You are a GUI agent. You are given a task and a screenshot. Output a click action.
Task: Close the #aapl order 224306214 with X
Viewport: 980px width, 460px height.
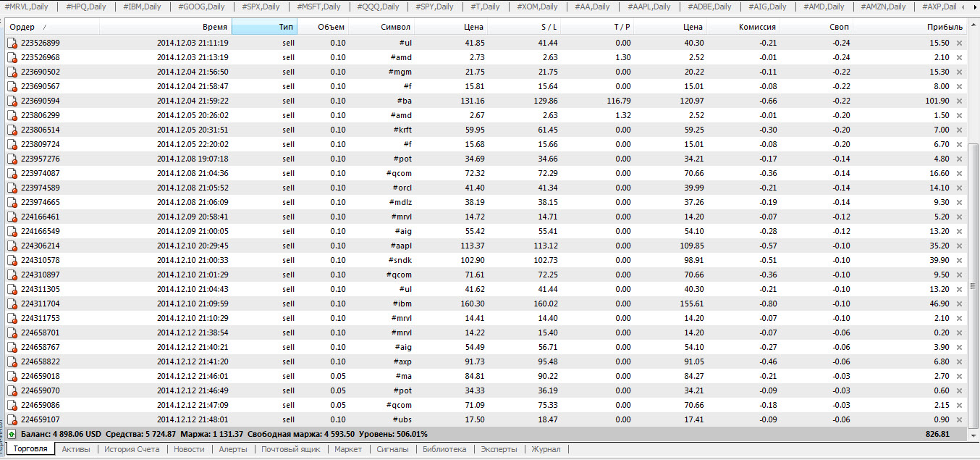click(960, 246)
